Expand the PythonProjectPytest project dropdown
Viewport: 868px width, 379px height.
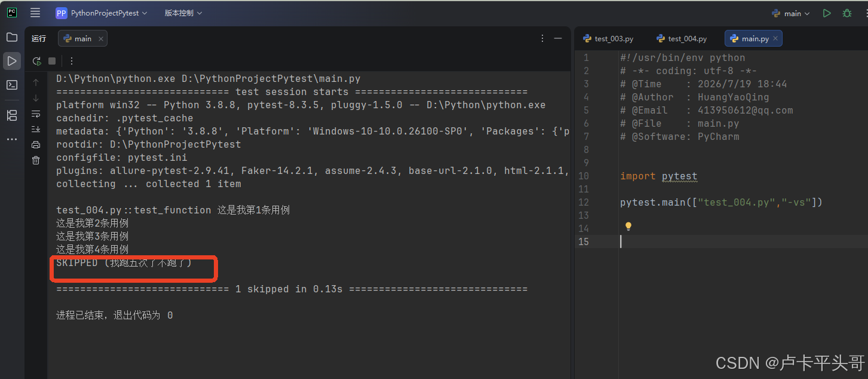[102, 13]
